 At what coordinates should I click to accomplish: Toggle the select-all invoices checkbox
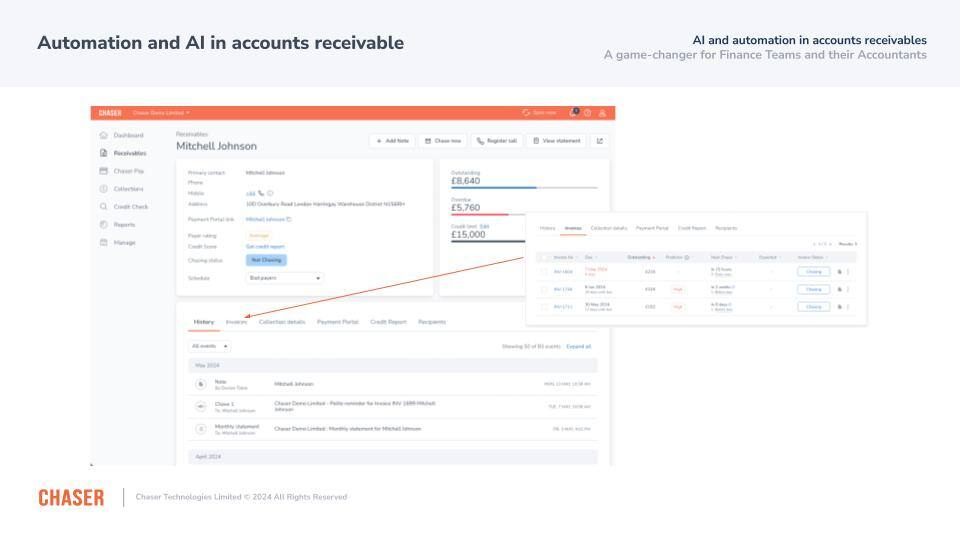tap(544, 258)
